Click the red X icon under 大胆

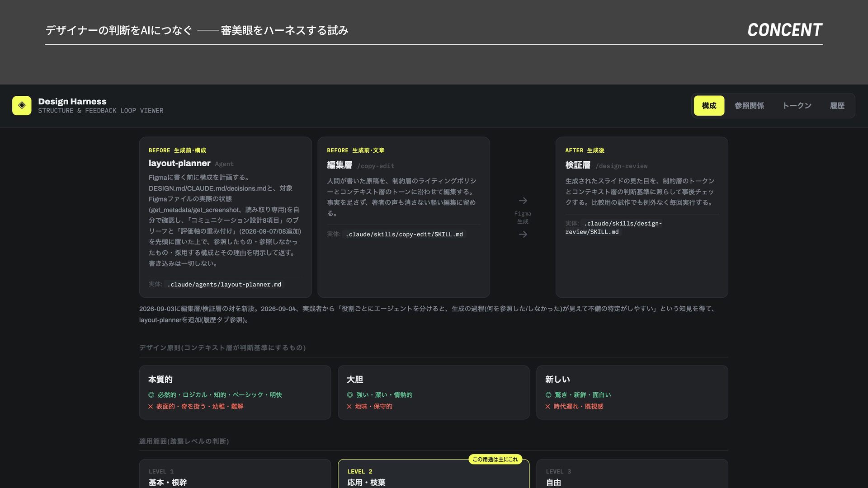[x=349, y=407]
